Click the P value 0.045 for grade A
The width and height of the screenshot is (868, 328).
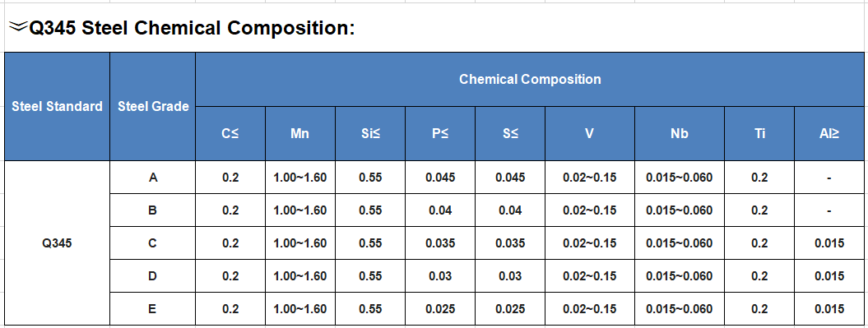[440, 178]
